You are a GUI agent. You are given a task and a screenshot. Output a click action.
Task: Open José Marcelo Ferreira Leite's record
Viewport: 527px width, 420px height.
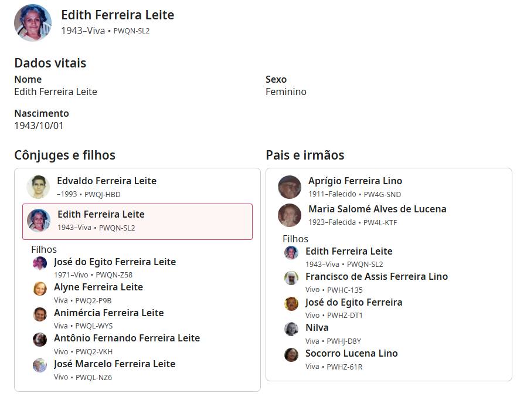tap(114, 364)
